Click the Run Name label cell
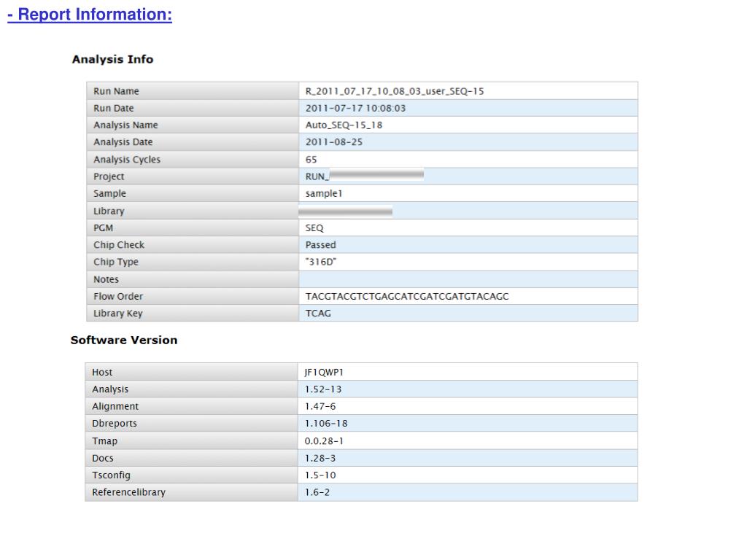Screen dimensions: 747x560 point(193,91)
